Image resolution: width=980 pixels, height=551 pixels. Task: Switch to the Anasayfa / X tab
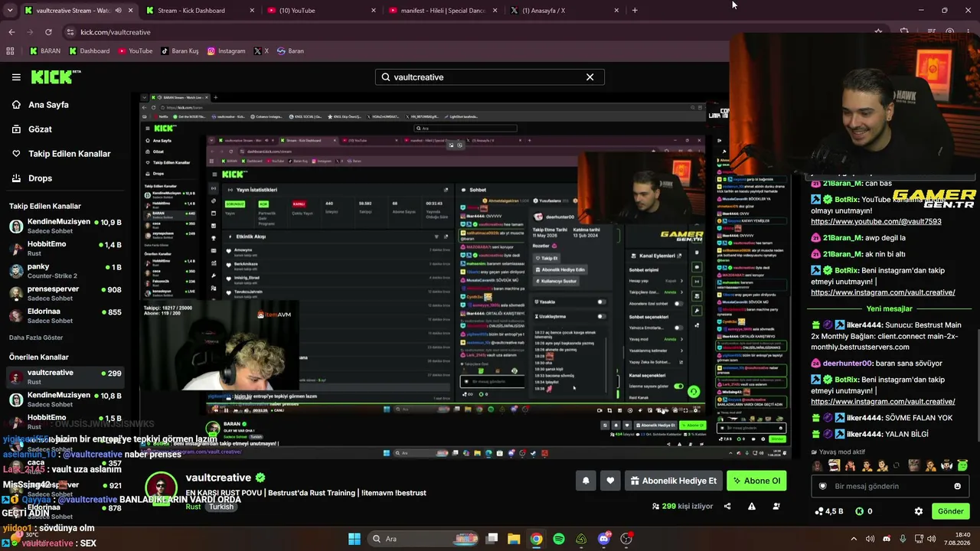tap(563, 11)
